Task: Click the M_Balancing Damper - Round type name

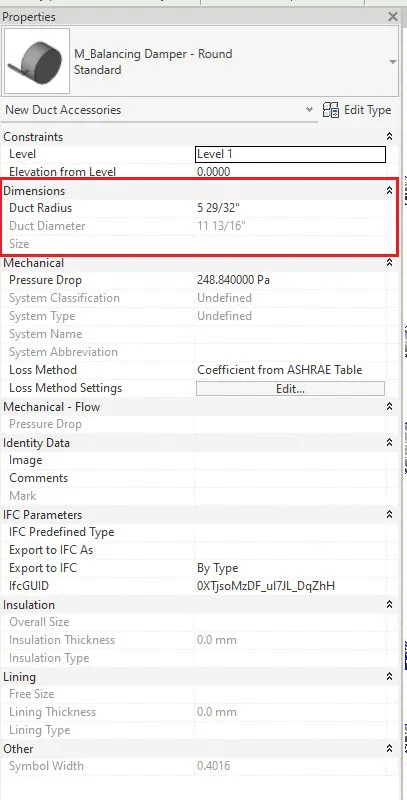Action: coord(153,54)
